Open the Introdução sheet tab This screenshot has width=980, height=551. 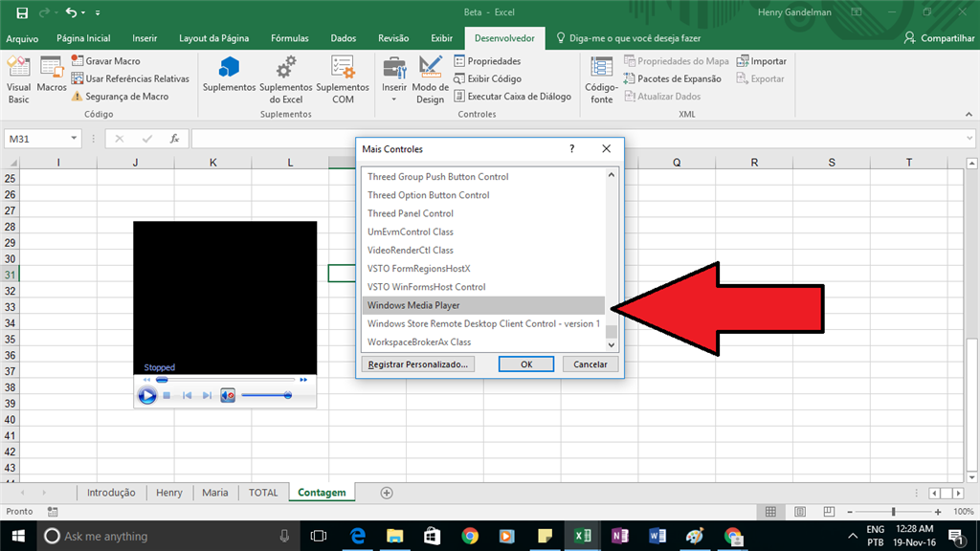[x=111, y=493]
